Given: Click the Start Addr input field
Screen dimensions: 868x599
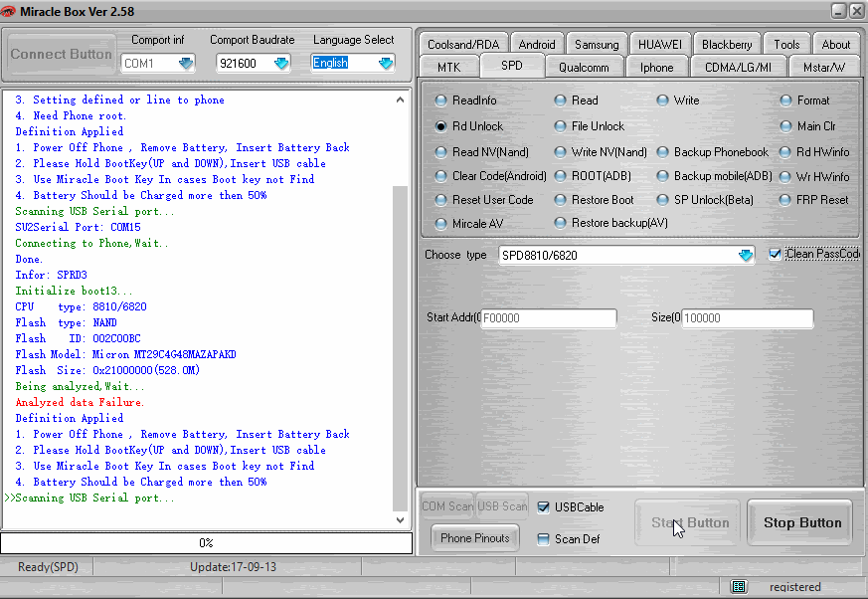Looking at the screenshot, I should tap(548, 319).
